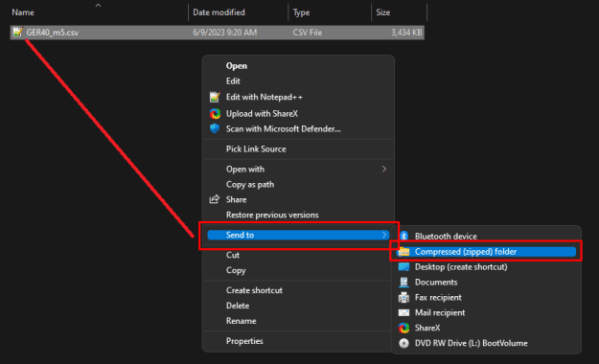Screen dimensions: 599x364
Task: Click the Mail recipient envelope icon
Action: tap(403, 312)
